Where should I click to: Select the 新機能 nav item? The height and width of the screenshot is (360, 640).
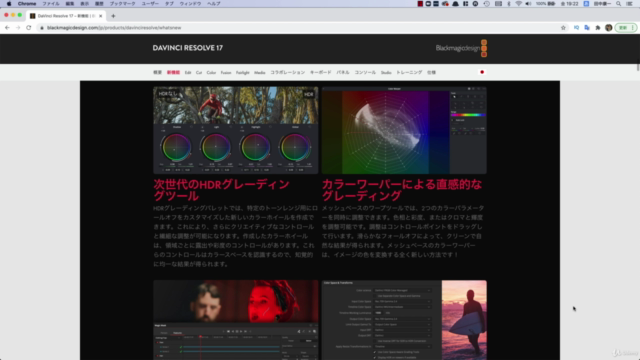click(173, 73)
